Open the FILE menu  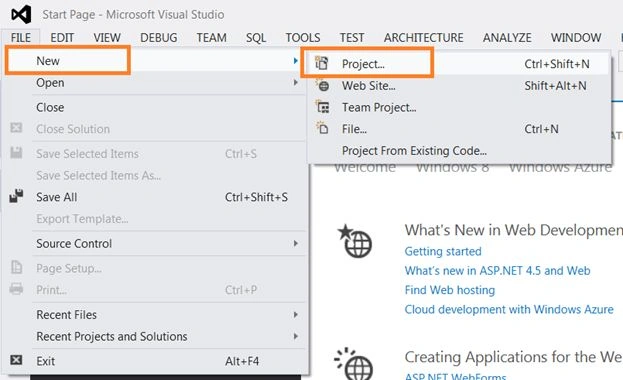pyautogui.click(x=21, y=38)
